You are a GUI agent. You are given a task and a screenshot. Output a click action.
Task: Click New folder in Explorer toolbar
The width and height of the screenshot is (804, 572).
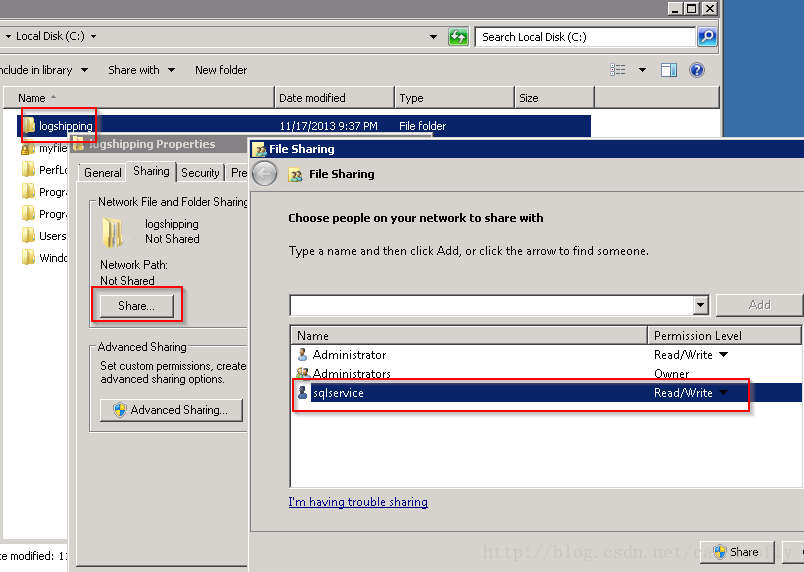221,70
